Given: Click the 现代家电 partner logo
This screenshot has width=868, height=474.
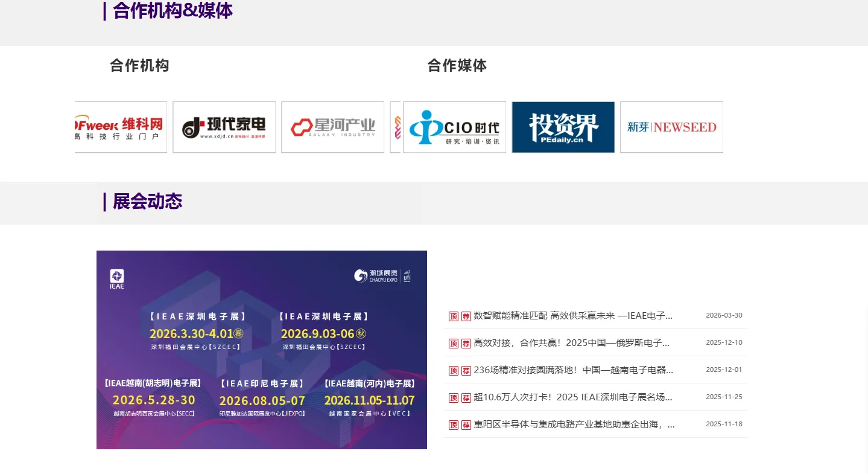Looking at the screenshot, I should (x=224, y=127).
